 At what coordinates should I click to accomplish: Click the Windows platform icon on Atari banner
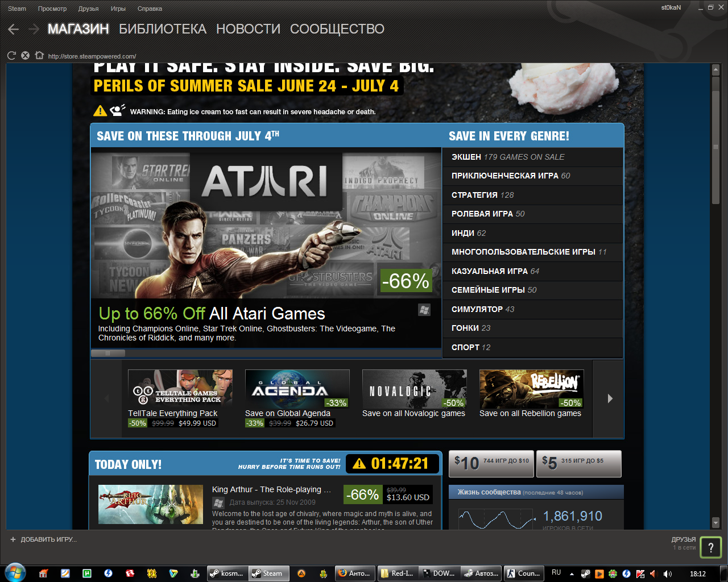pyautogui.click(x=424, y=310)
